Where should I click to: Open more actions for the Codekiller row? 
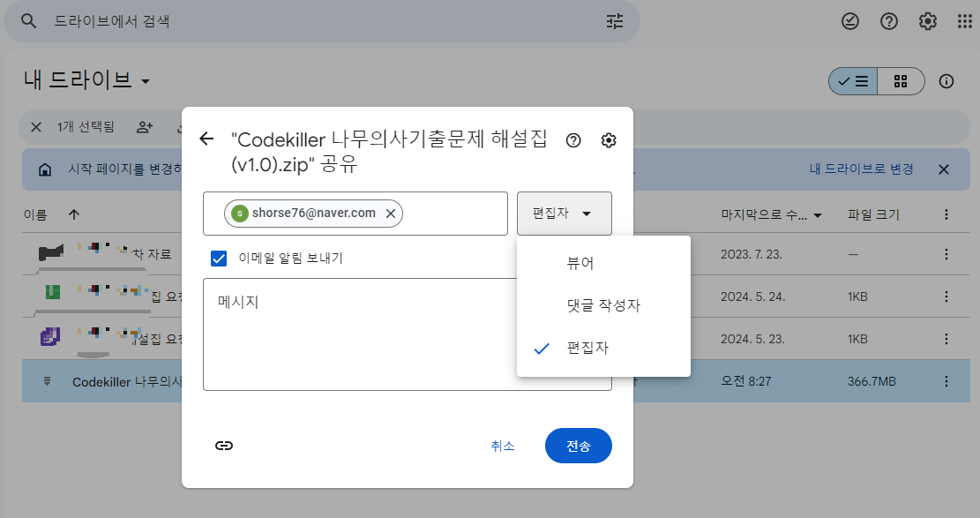point(946,381)
